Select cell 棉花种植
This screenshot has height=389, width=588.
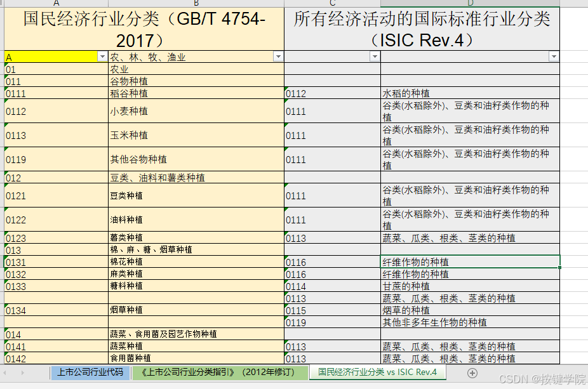[196, 261]
